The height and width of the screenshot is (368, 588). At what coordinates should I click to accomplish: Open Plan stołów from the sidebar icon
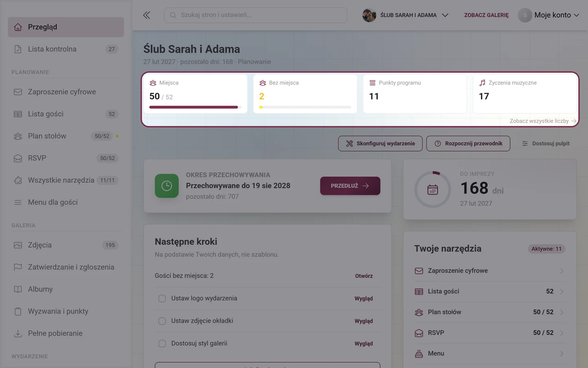pyautogui.click(x=18, y=136)
